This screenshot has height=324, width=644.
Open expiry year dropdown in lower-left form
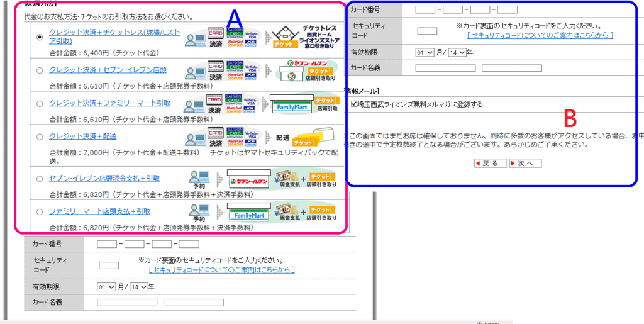tap(139, 288)
